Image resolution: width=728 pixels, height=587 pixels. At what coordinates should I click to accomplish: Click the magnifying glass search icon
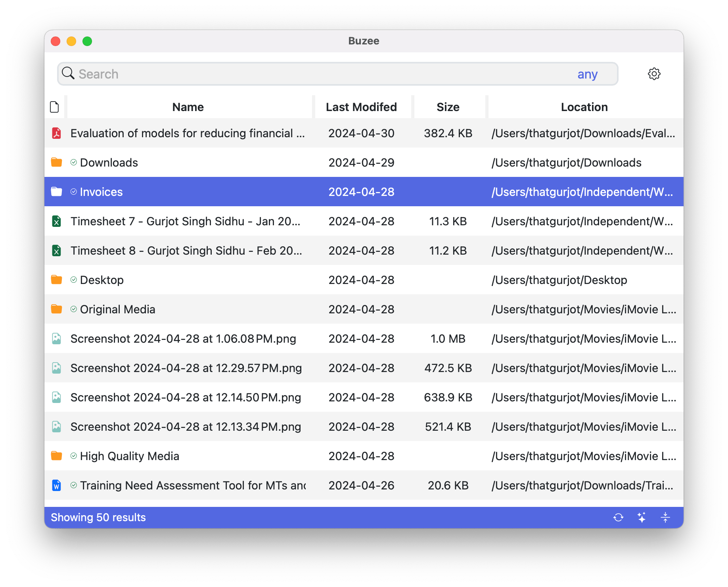tap(68, 73)
